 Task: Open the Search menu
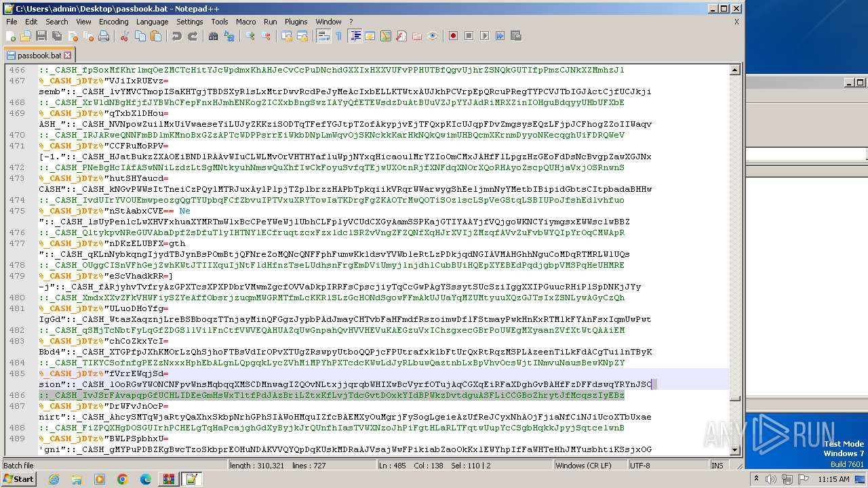point(57,22)
